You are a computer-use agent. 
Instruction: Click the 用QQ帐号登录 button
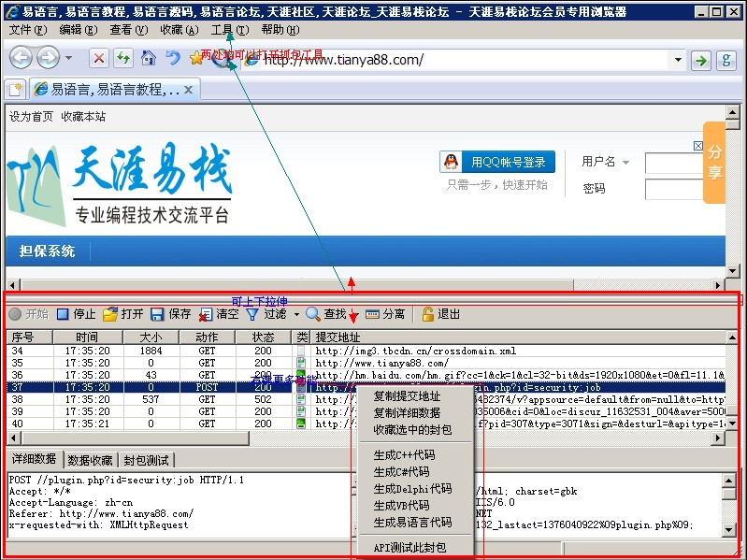pos(497,162)
